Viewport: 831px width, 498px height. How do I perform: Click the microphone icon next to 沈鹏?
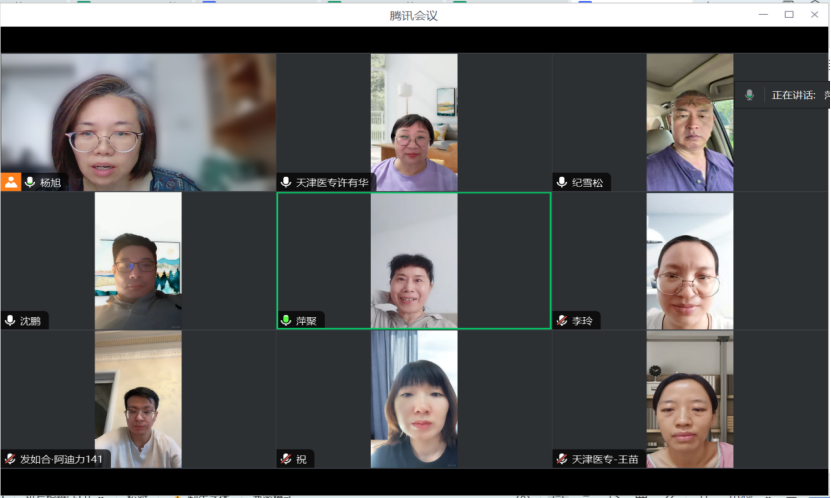10,321
